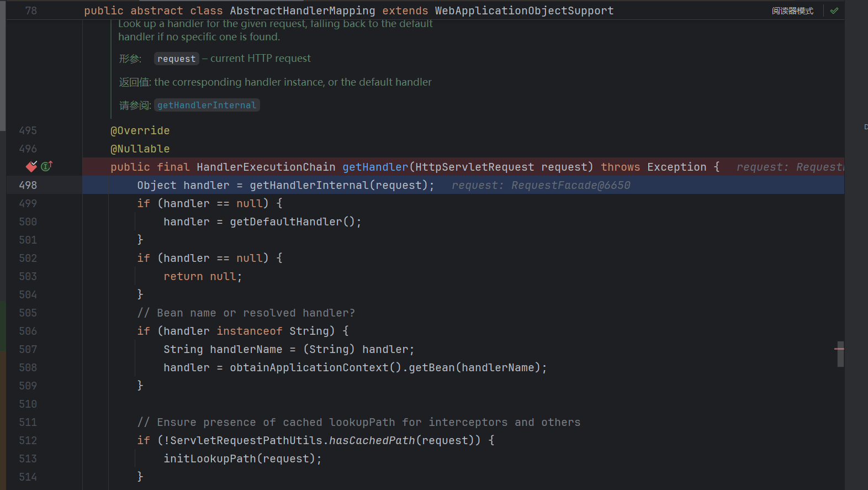The height and width of the screenshot is (490, 868).
Task: Click the red breakpoint icon in the gutter
Action: click(x=31, y=166)
